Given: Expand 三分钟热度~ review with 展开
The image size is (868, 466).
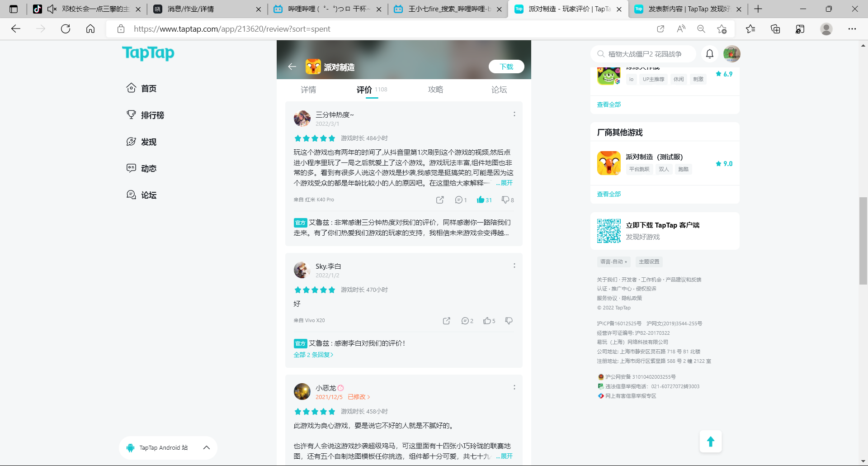Looking at the screenshot, I should point(505,183).
